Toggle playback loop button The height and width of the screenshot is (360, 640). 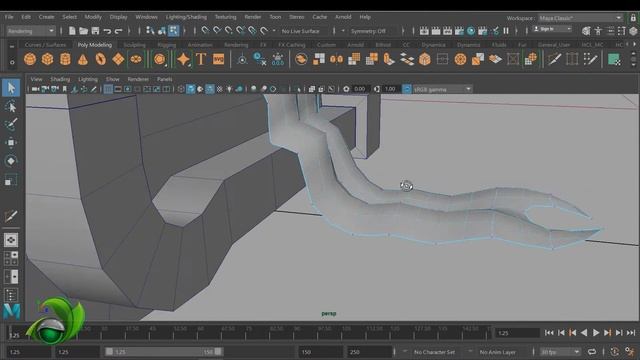coord(591,352)
